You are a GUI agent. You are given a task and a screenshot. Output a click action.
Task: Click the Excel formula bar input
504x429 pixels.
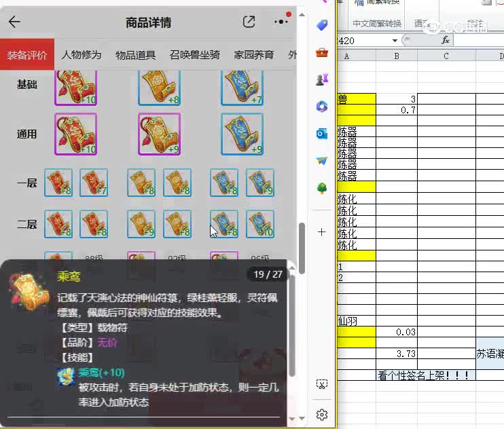479,41
